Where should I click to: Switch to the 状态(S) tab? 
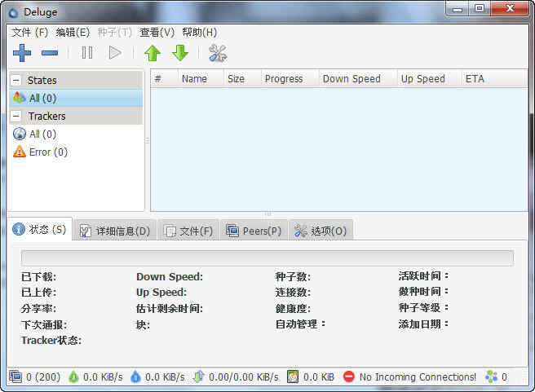pos(40,229)
